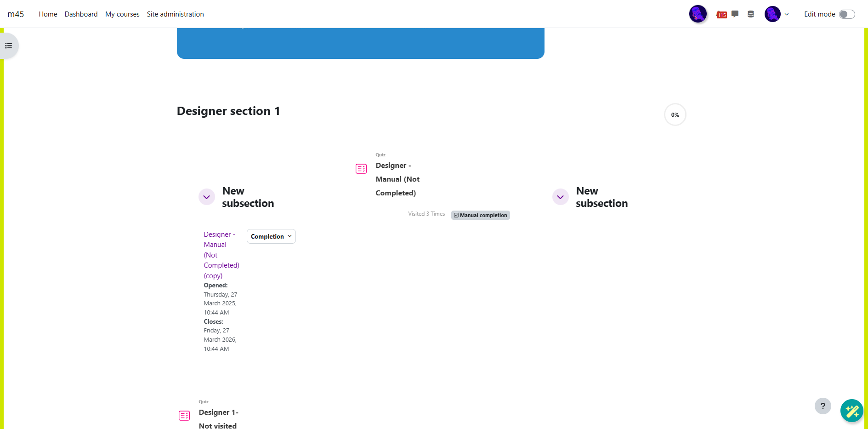Viewport: 868px width, 429px height.
Task: Open the messaging speech bubble icon
Action: click(735, 14)
